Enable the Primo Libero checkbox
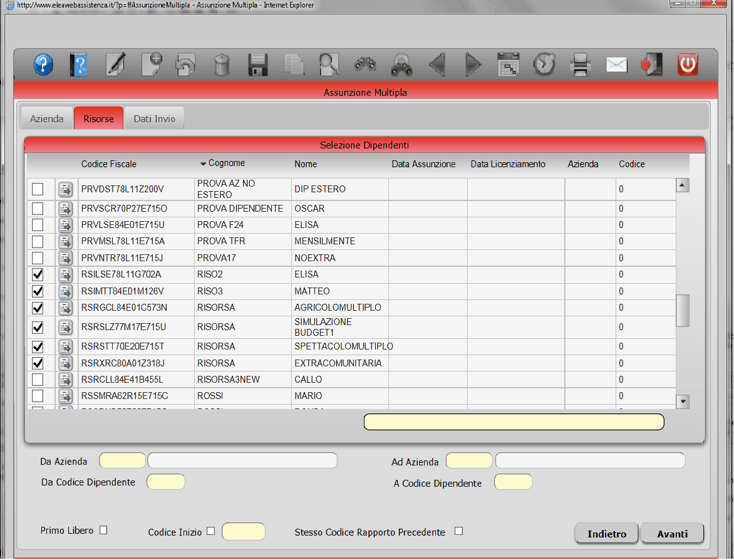Viewport: 734px width, 560px height. [x=103, y=530]
